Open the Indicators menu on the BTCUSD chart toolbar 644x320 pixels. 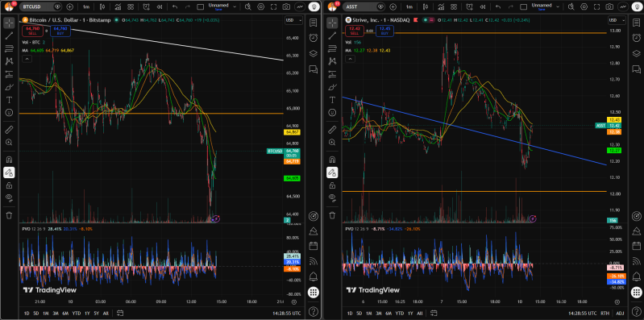(x=118, y=7)
